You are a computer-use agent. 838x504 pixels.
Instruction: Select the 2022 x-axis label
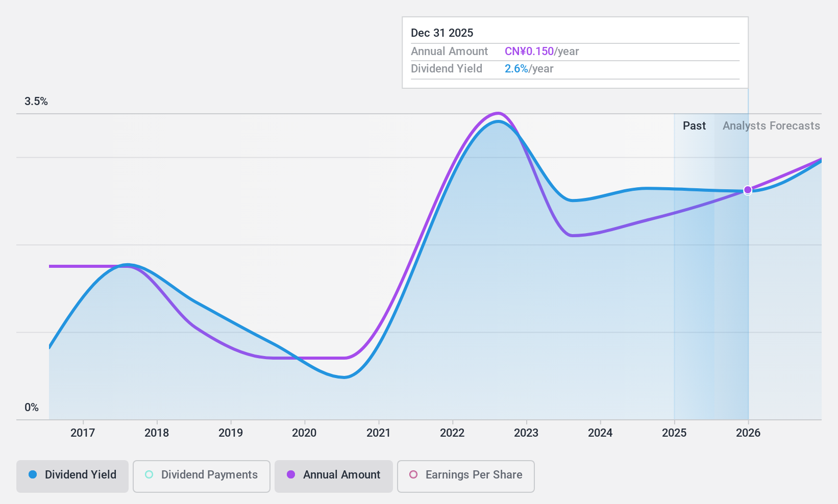[452, 433]
